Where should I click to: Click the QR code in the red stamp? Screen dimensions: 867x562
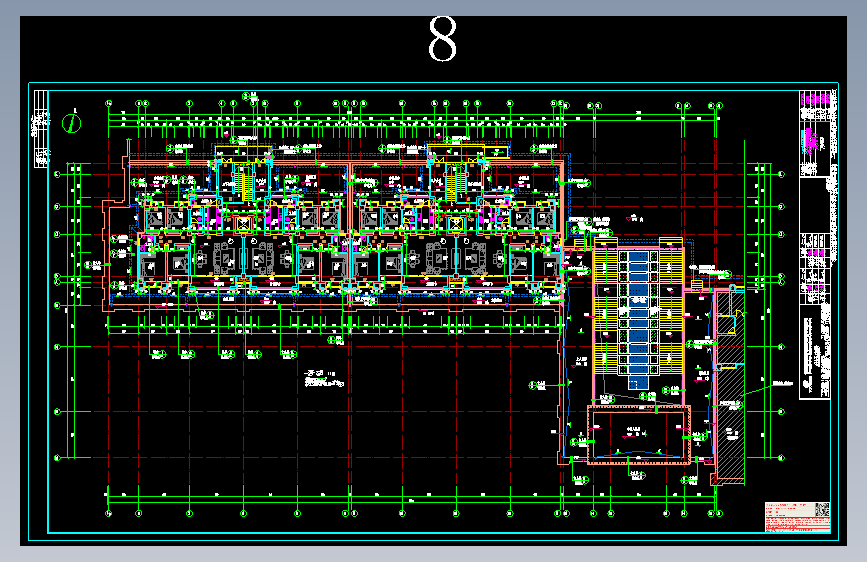[x=822, y=509]
